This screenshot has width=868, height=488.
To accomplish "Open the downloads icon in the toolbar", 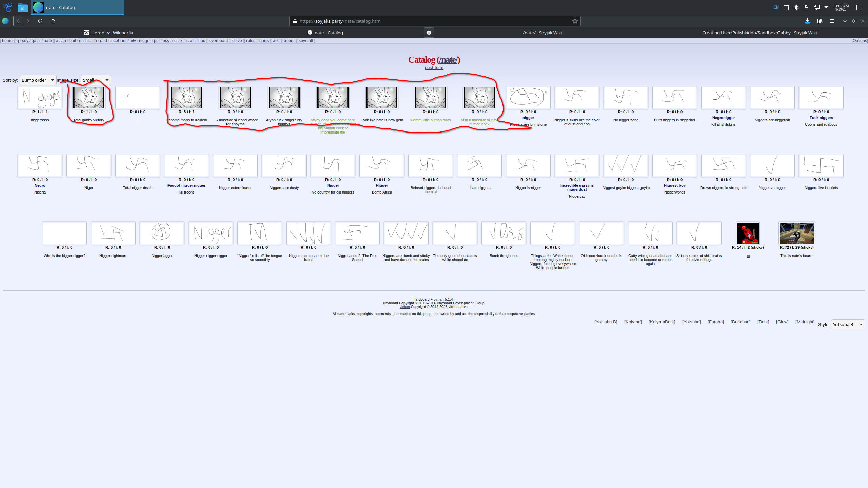I will click(x=808, y=21).
